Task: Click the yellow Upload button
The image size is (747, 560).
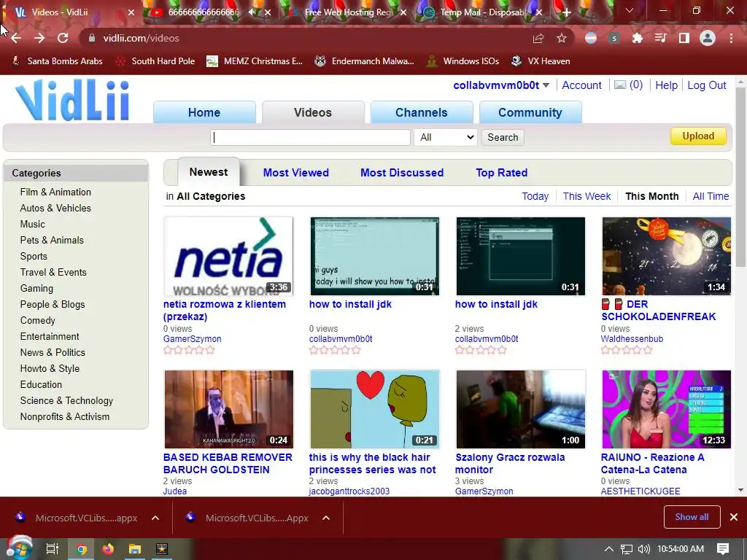Action: [698, 136]
